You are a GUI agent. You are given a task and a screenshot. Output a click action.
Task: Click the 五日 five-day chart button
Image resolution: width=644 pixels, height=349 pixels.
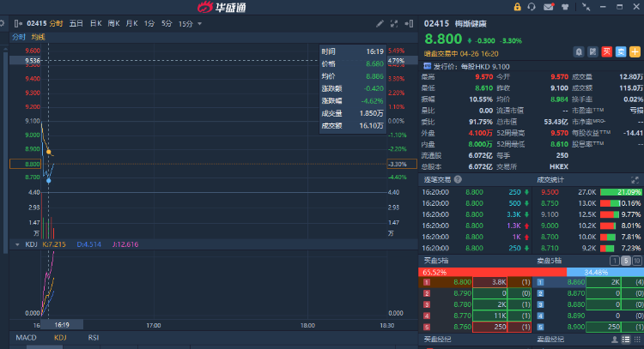click(76, 23)
